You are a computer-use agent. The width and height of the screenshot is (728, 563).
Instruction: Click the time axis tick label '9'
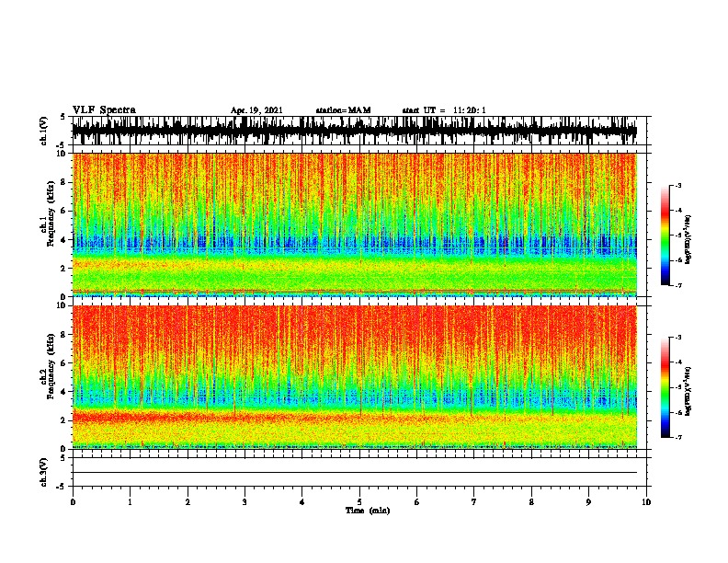(588, 502)
